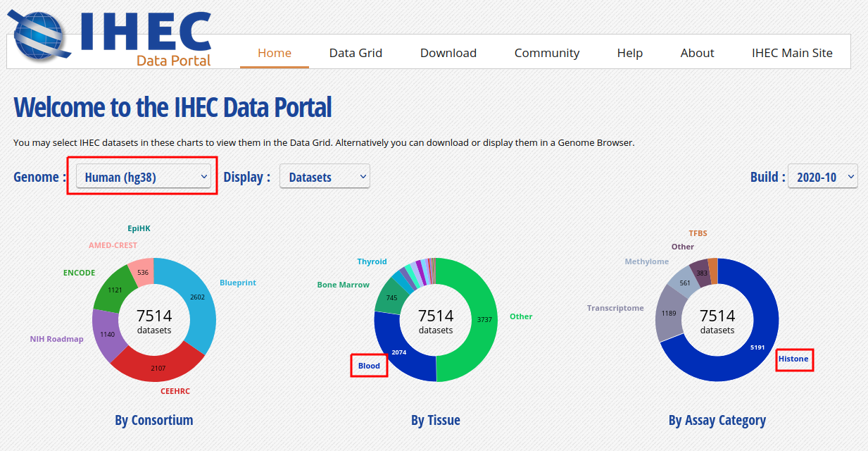Open the Download menu item
This screenshot has height=451, width=868.
[x=448, y=53]
